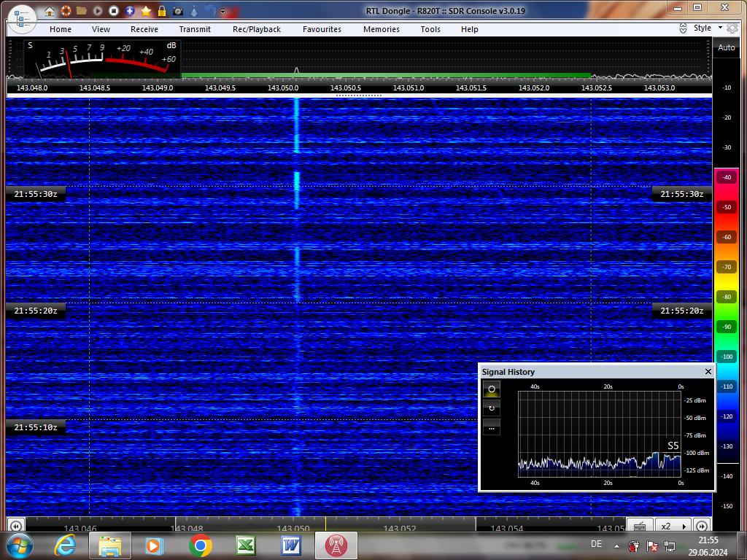Viewport: 747px width, 560px height.
Task: Open the Windows Start menu
Action: click(x=18, y=545)
